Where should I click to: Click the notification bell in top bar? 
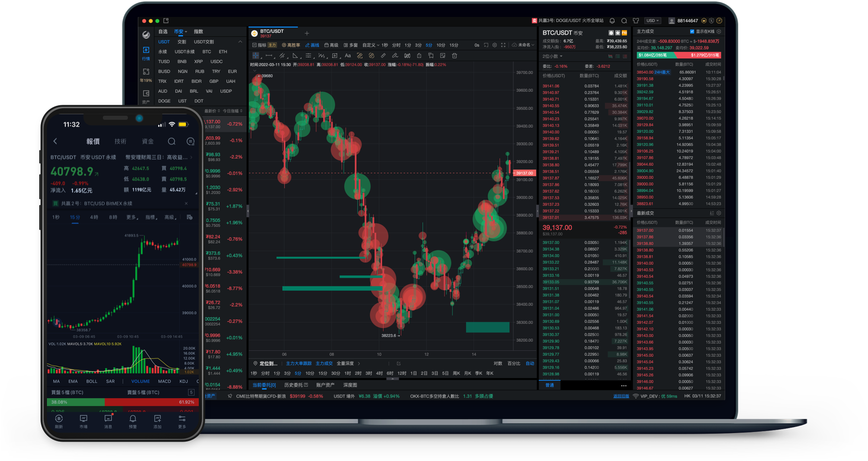pyautogui.click(x=612, y=21)
